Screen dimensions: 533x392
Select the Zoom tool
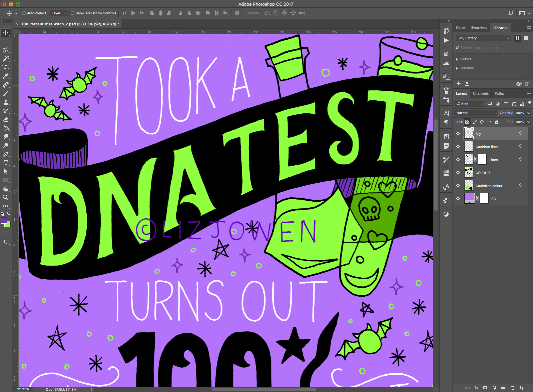click(6, 197)
